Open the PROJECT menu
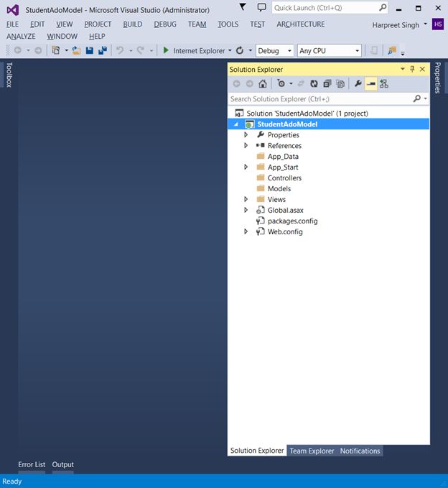Viewport: 448px width, 488px height. coord(98,24)
